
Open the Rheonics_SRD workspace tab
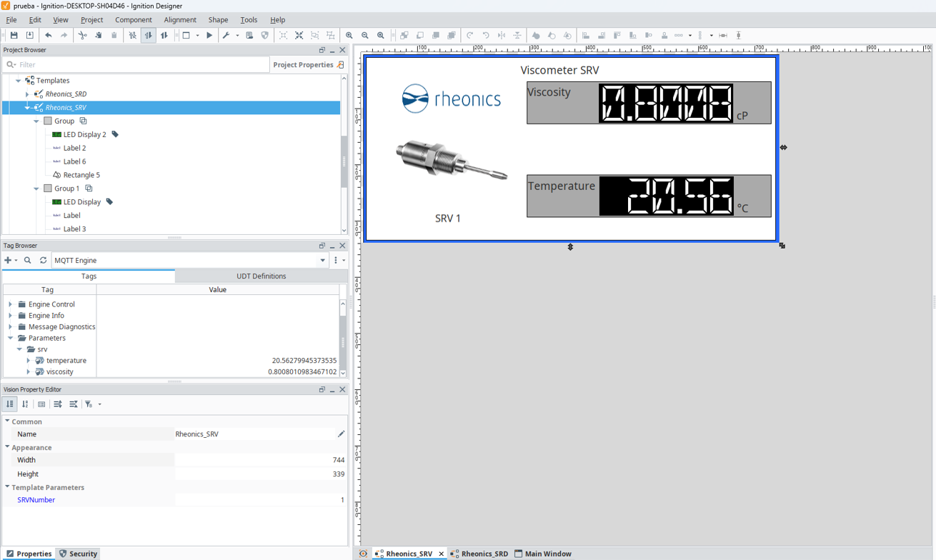point(479,554)
